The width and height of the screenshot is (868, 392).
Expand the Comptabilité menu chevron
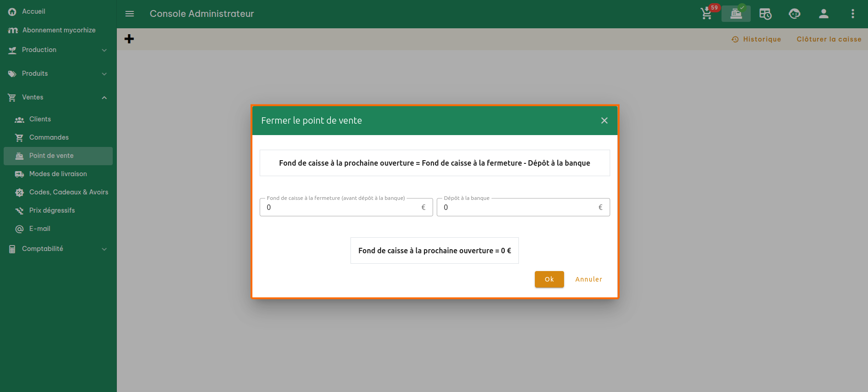click(105, 249)
